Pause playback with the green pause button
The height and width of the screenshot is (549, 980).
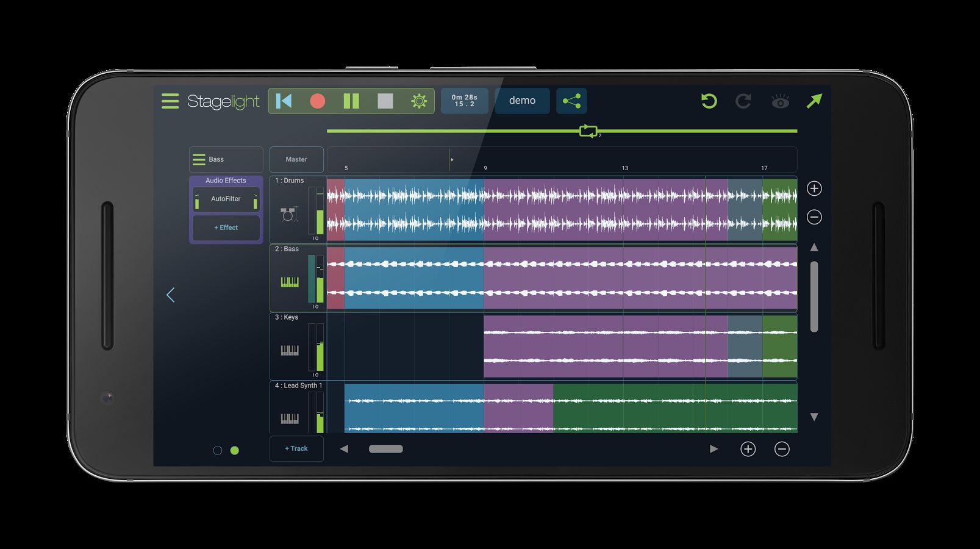pos(351,101)
